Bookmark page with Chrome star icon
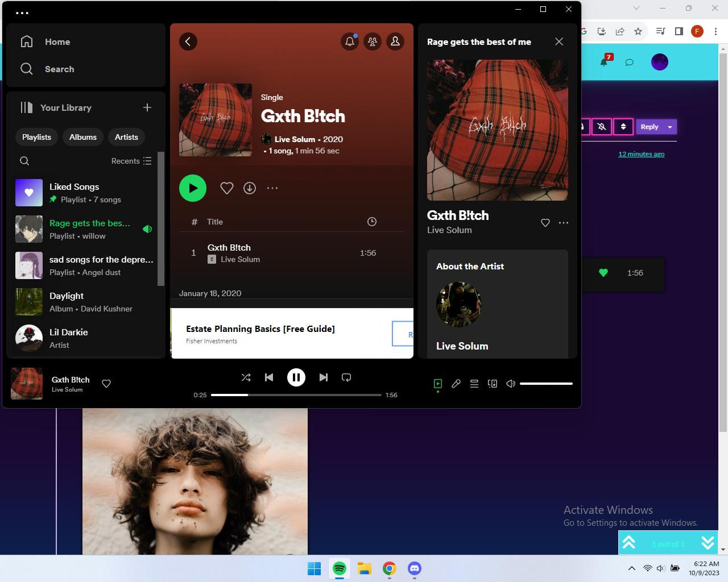 638,31
